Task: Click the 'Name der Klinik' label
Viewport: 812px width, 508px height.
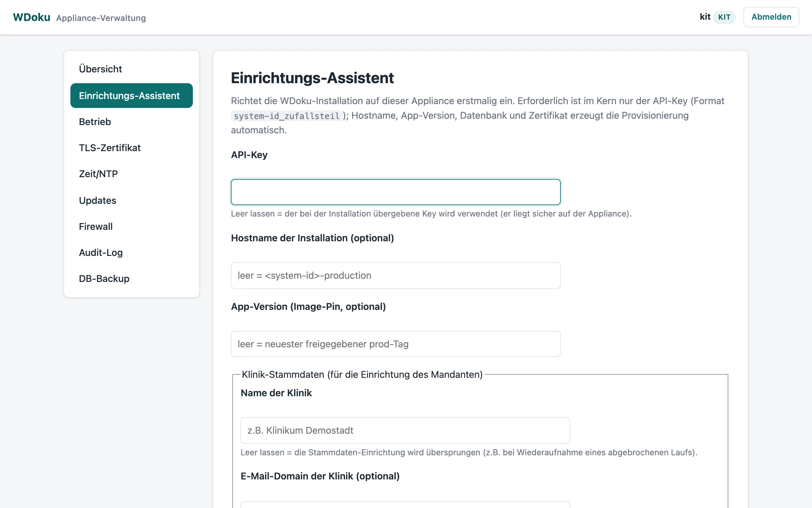Action: tap(276, 393)
